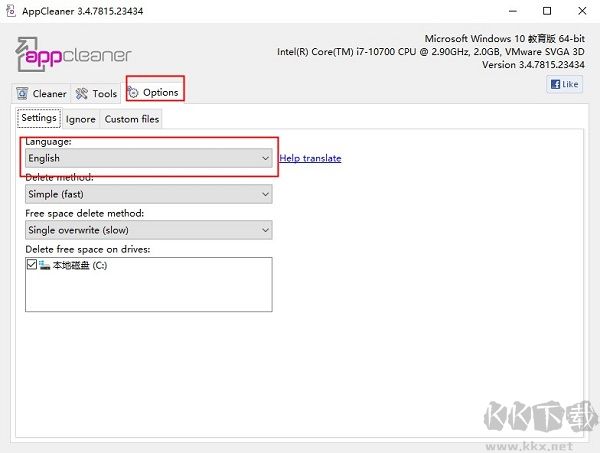Click the local disk C: drive icon
Viewport: 600px width, 453px height.
(45, 265)
